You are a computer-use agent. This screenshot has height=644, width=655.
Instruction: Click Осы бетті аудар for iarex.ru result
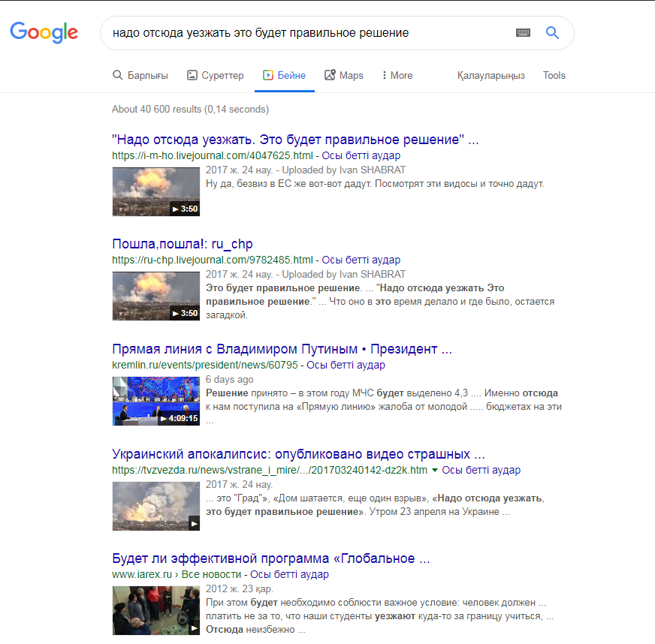[289, 574]
